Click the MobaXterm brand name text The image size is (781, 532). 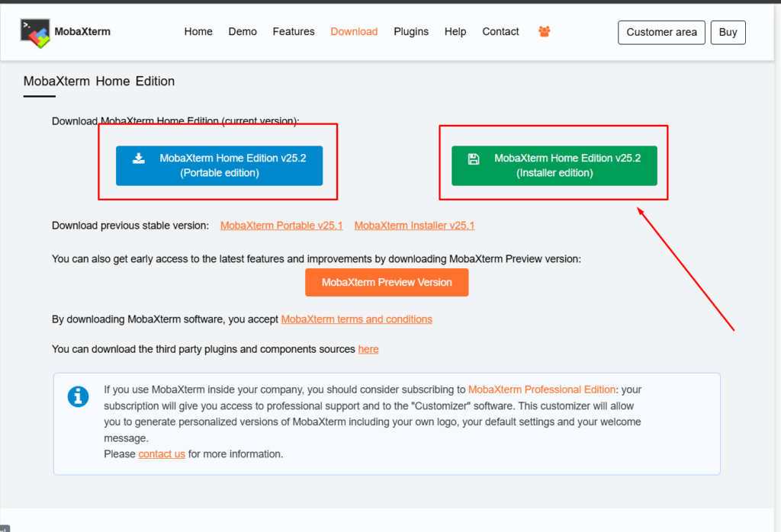pos(82,32)
